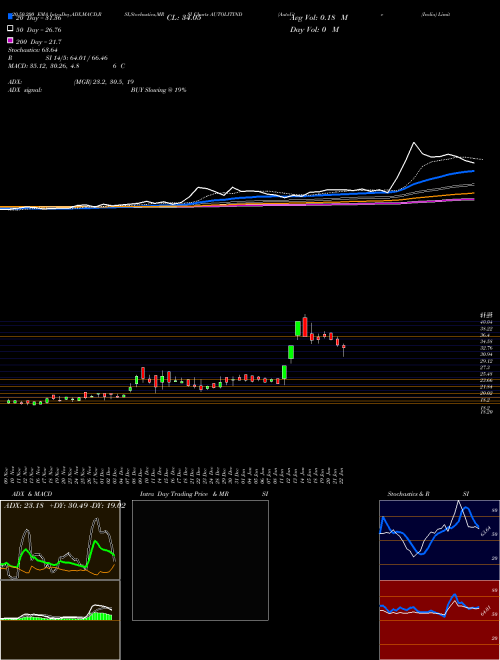Open the ADX indicator chart panel

click(60, 540)
